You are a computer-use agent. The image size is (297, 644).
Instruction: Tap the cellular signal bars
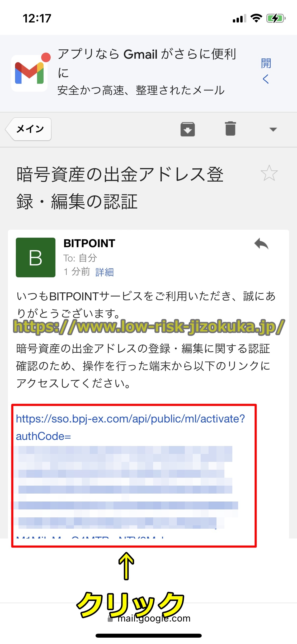pyautogui.click(x=239, y=19)
